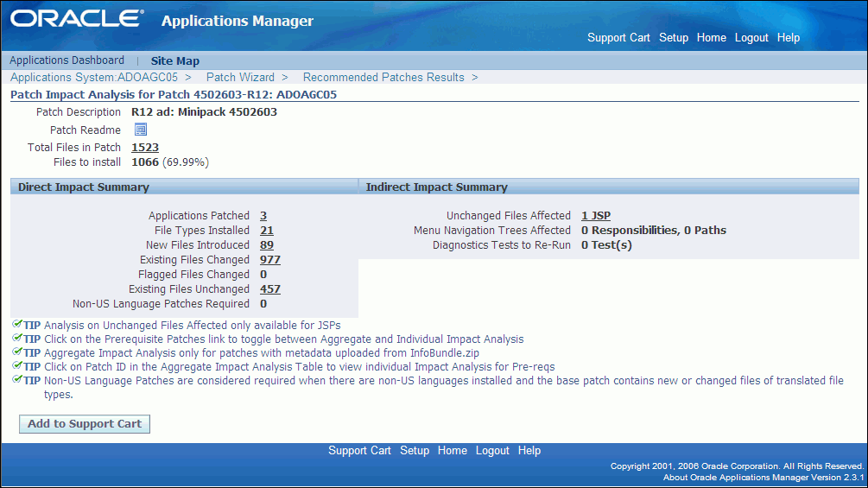868x488 pixels.
Task: Go to Home from top header
Action: tap(712, 38)
